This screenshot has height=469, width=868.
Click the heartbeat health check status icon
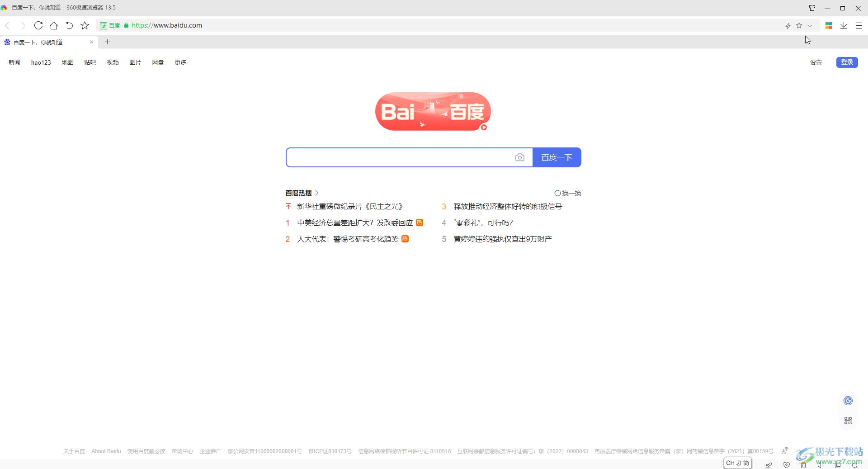click(786, 465)
